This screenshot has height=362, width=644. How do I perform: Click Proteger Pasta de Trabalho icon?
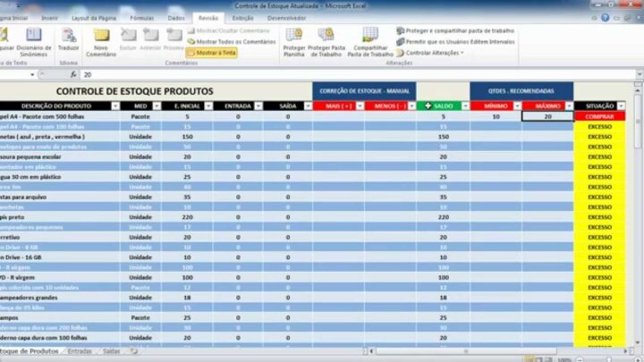tap(324, 39)
